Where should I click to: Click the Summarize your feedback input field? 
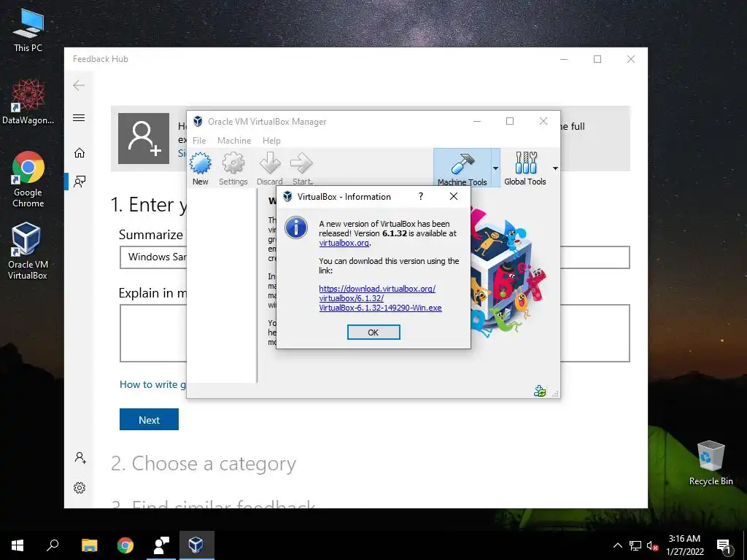coord(374,257)
